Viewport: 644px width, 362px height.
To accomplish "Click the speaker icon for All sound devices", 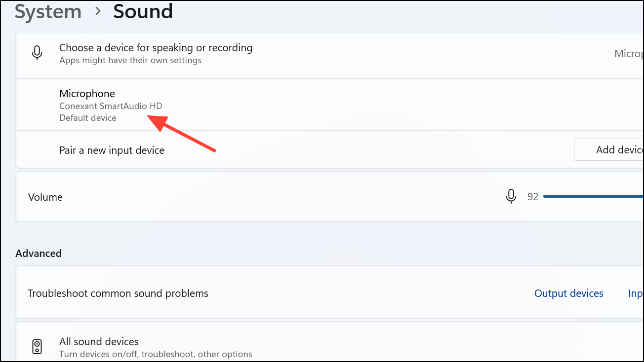I will pos(37,347).
